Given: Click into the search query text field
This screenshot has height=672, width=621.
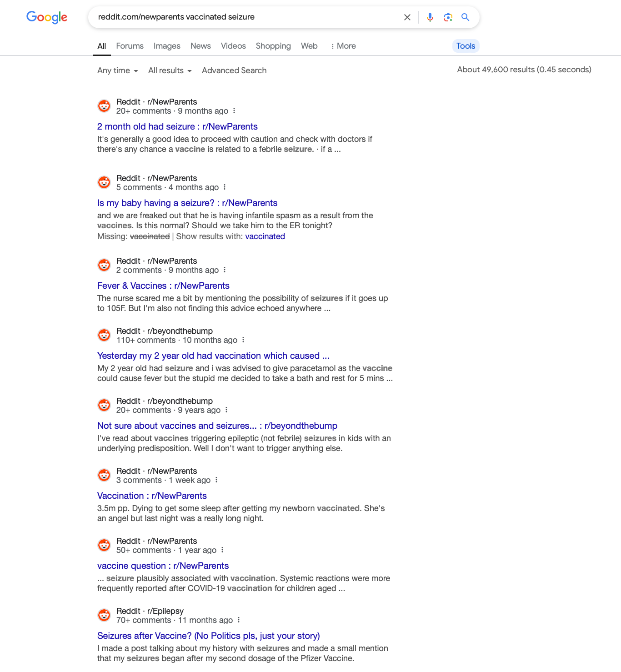Looking at the screenshot, I should click(x=245, y=17).
